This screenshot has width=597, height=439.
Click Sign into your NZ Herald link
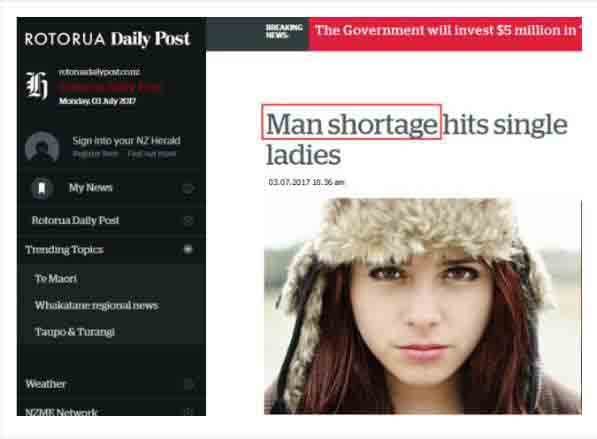click(x=126, y=140)
